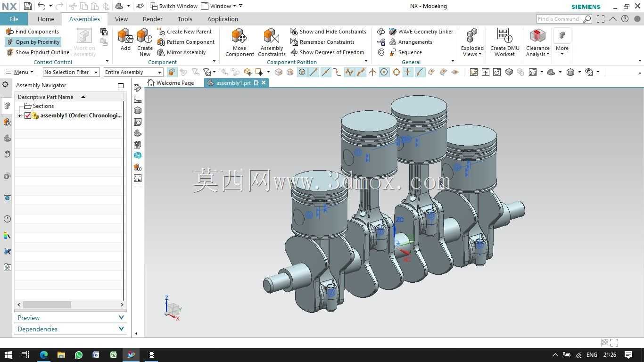The height and width of the screenshot is (362, 644).
Task: Toggle the Assembly Navigator maximize box
Action: click(x=121, y=85)
